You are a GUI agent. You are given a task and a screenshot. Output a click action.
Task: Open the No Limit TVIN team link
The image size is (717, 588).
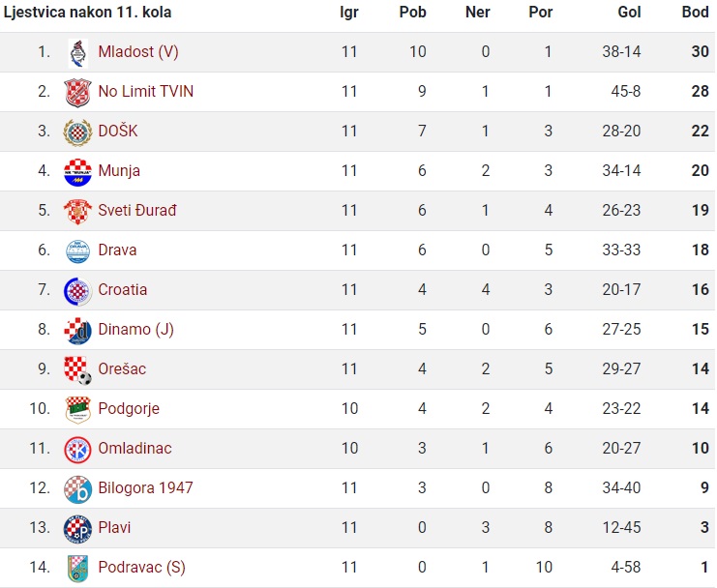pyautogui.click(x=146, y=91)
